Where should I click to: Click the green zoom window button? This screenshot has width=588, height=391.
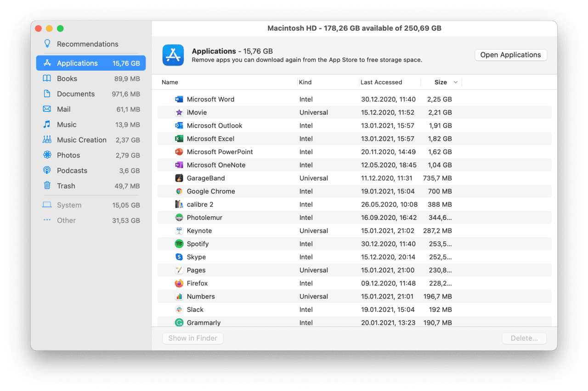pos(60,28)
